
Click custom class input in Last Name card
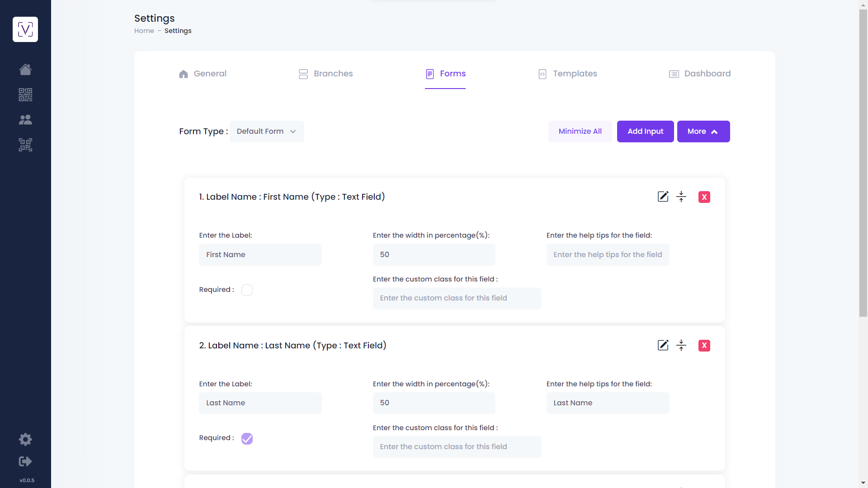click(x=457, y=447)
